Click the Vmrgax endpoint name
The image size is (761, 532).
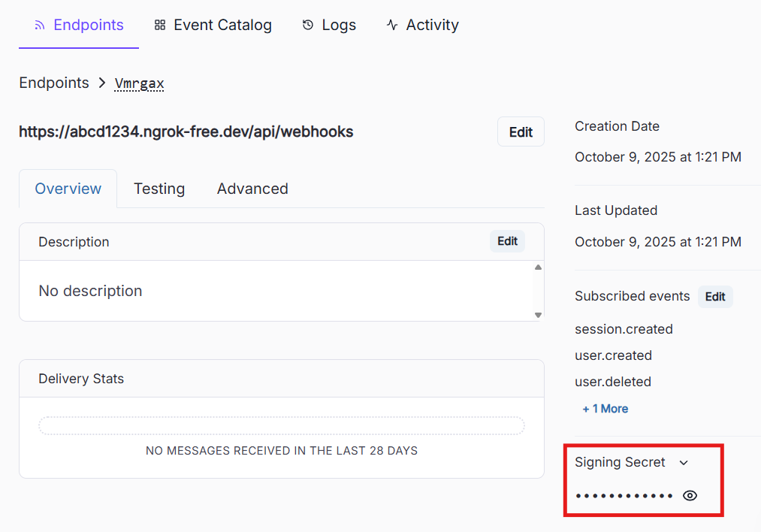coord(139,83)
